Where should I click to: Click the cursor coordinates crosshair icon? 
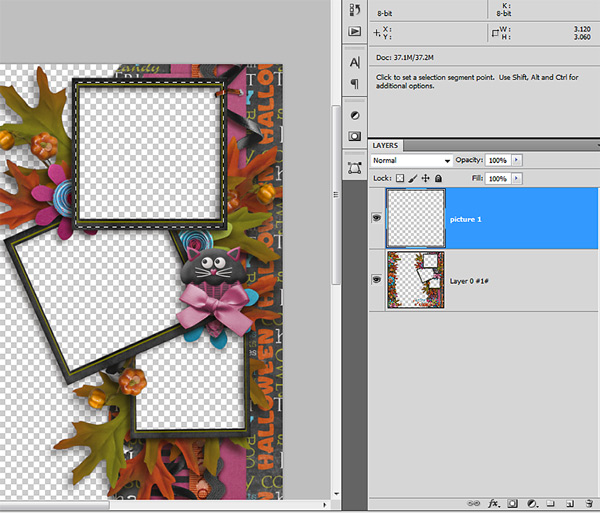coord(377,33)
